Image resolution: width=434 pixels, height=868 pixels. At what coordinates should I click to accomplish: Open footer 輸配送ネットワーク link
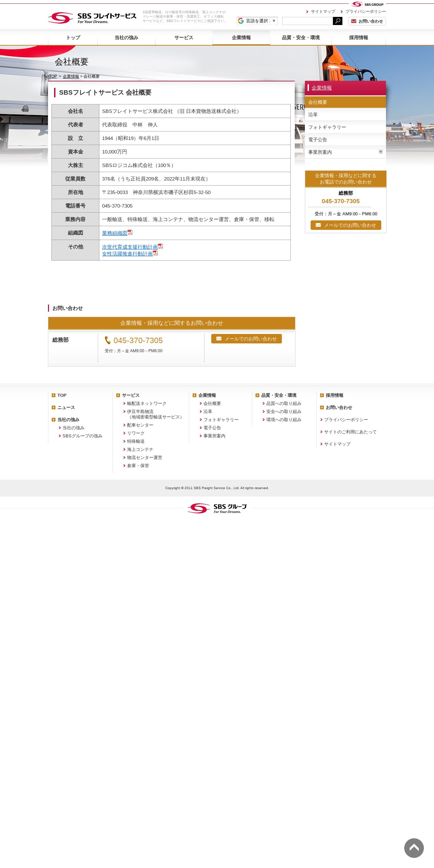(147, 403)
